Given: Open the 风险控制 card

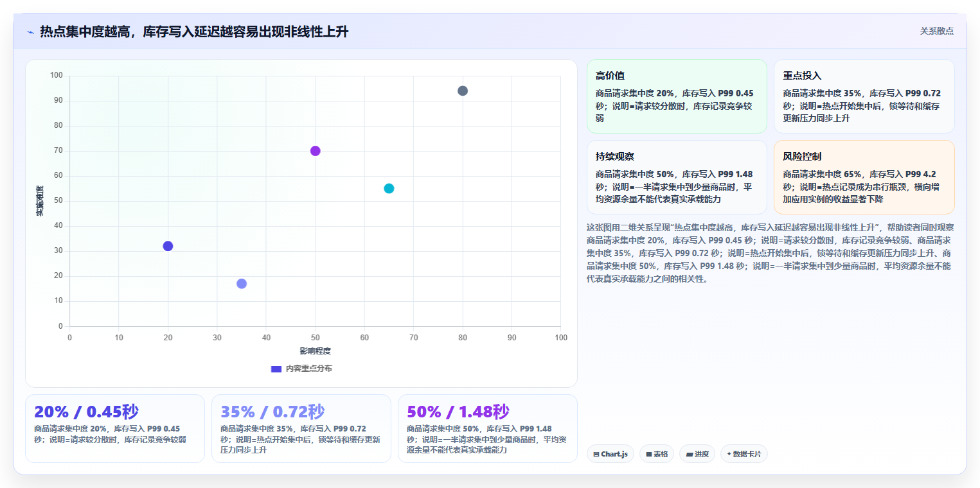Looking at the screenshot, I should (x=864, y=177).
